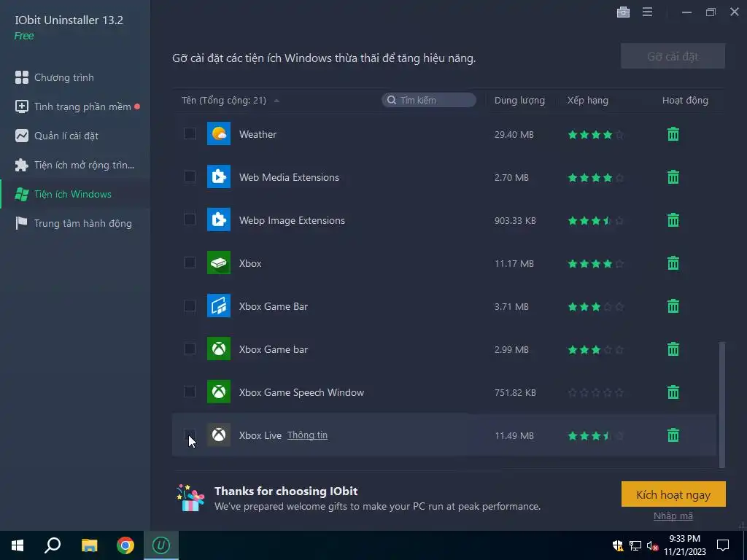Click the size value 29.40 MB
Image resolution: width=747 pixels, height=560 pixels.
coord(514,135)
